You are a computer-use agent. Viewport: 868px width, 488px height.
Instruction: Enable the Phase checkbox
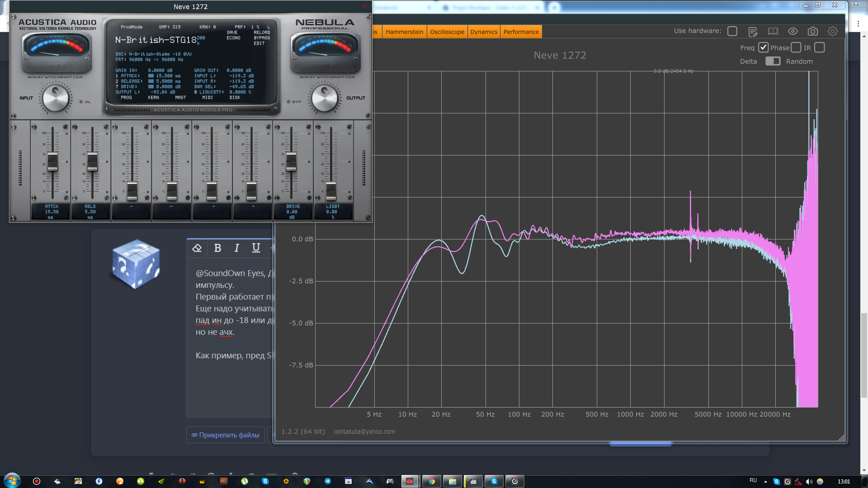coord(796,47)
